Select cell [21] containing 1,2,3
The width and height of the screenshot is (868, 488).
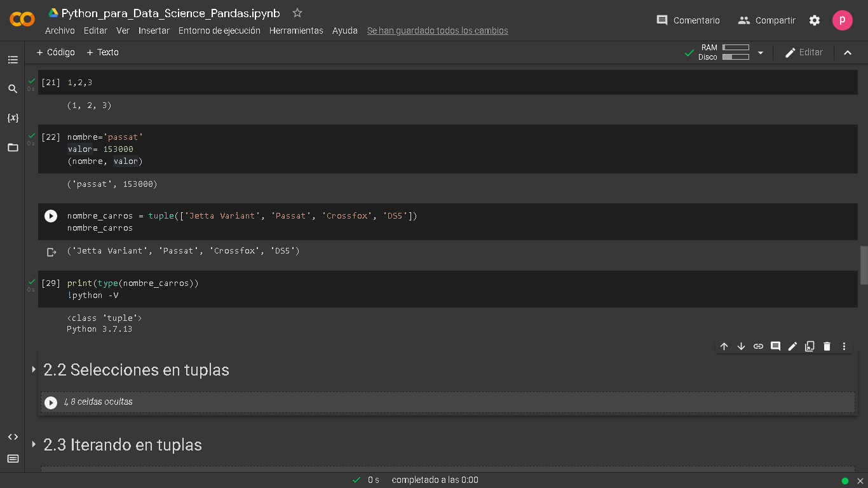[x=448, y=83]
